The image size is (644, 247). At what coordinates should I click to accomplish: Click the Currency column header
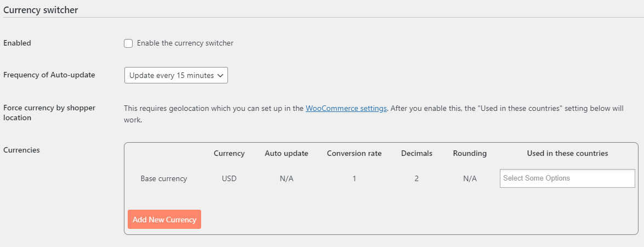229,154
